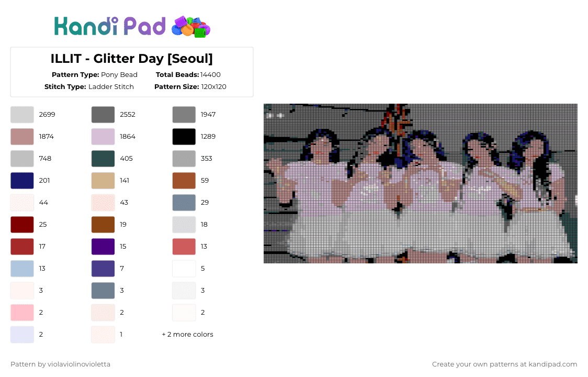Select the brown swatch with 19 beads
Screen dimensions: 588x377
coord(103,225)
